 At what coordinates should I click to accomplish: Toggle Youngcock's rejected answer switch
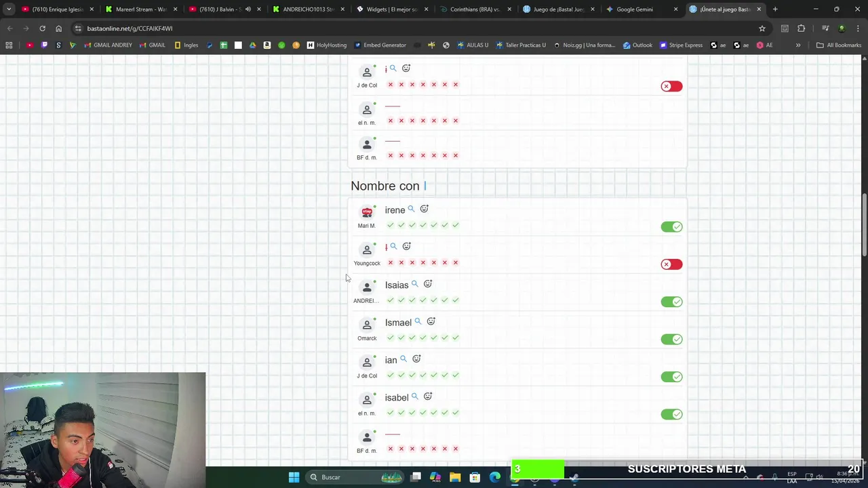pos(671,264)
